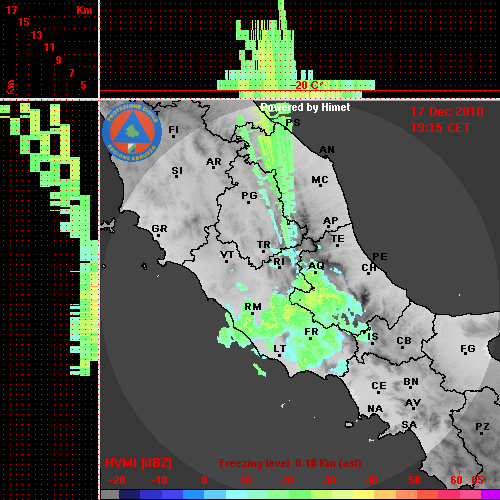Click the '13' altitude label
The image size is (500, 500).
tap(37, 35)
